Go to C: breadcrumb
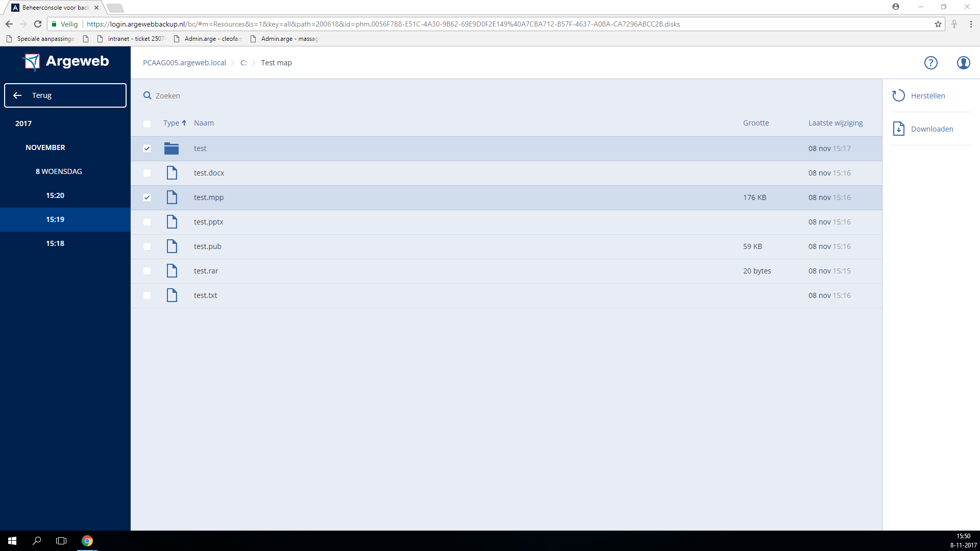 pos(243,63)
